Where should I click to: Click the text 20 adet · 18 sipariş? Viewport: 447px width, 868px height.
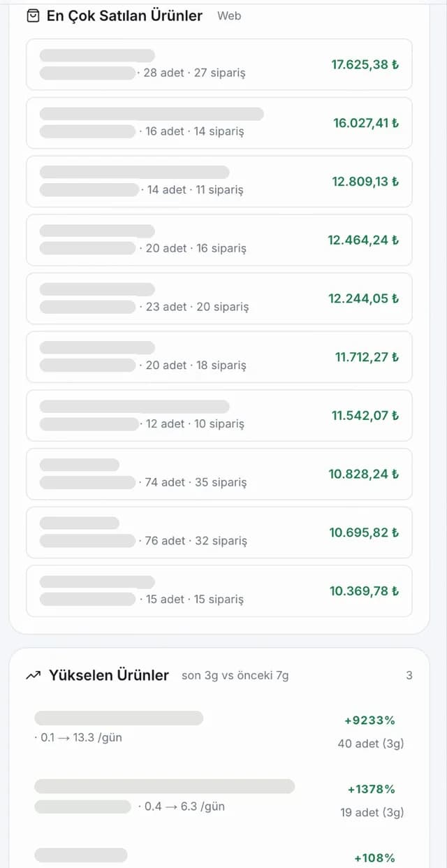(196, 366)
